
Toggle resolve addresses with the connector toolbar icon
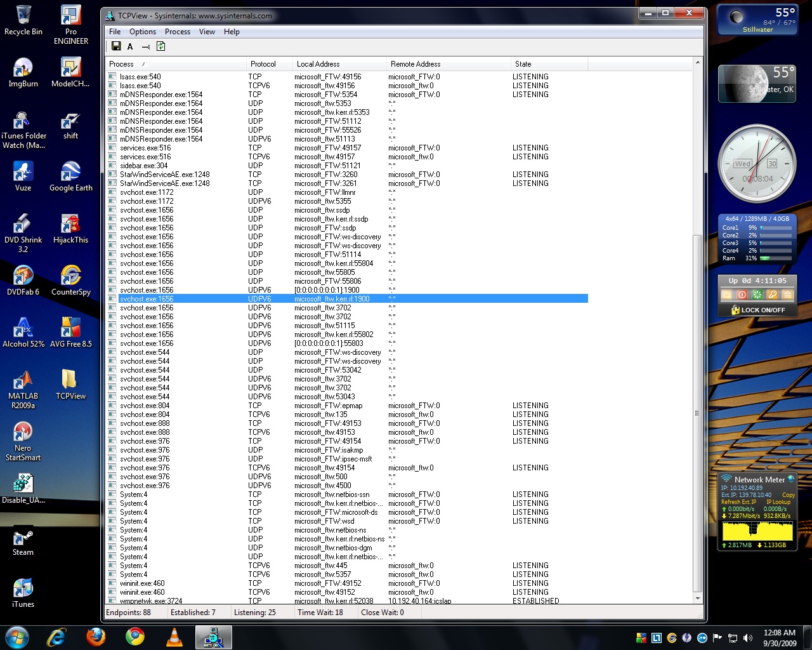click(146, 46)
